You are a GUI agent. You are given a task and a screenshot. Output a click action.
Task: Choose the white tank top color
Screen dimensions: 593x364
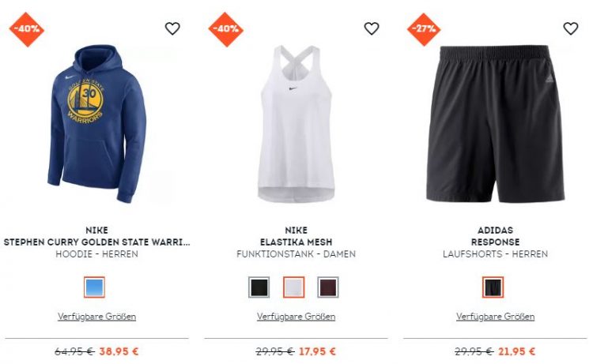(294, 287)
